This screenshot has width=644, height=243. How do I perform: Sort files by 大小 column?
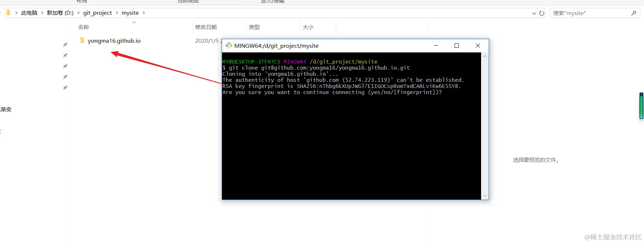308,27
